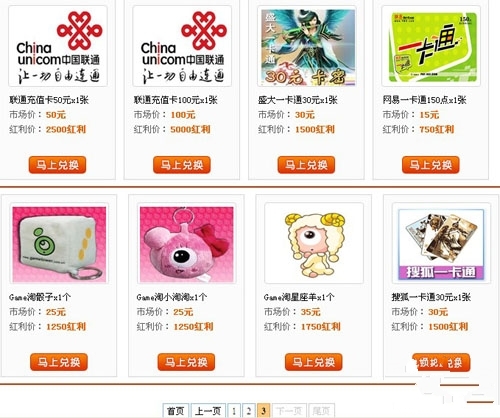
Task: Go to the first page via 首页
Action: coord(175,411)
